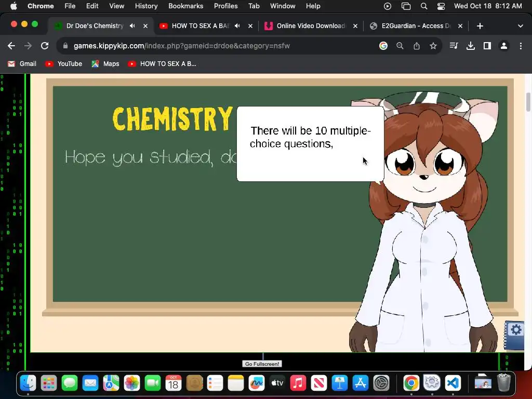Go back to the previous page
532x399 pixels.
pyautogui.click(x=11, y=46)
